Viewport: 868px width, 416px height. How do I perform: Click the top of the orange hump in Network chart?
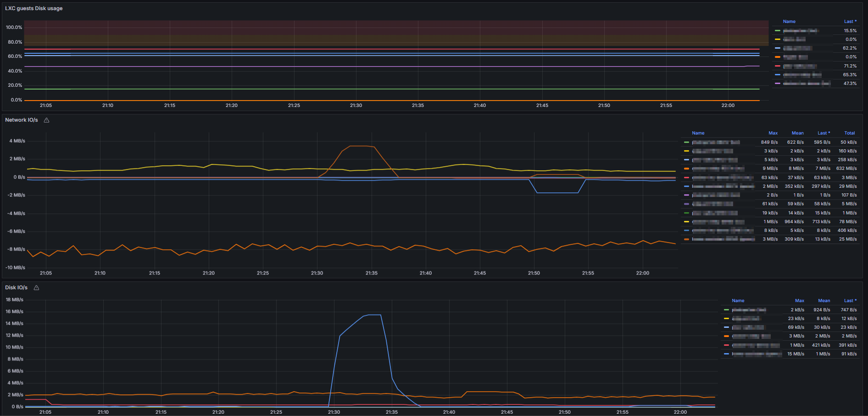pyautogui.click(x=362, y=146)
